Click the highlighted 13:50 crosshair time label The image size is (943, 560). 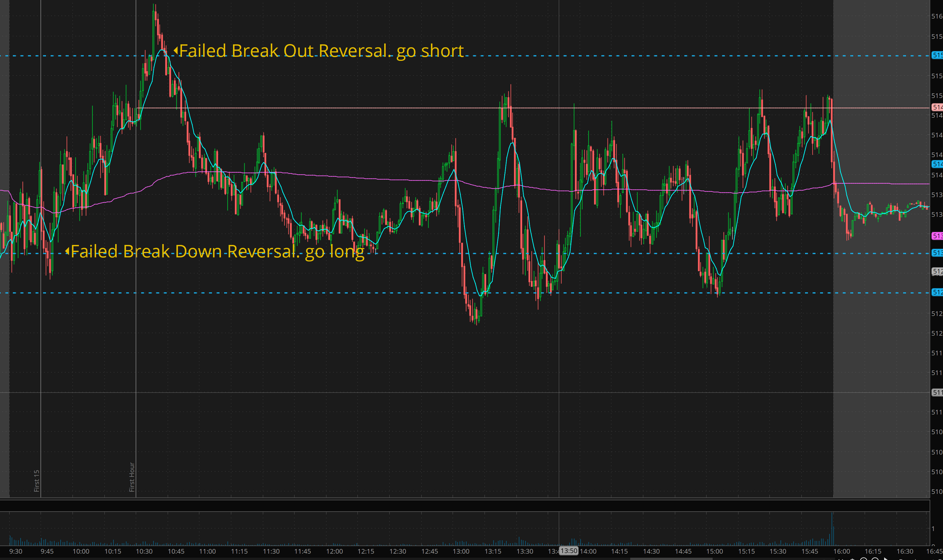coord(568,550)
